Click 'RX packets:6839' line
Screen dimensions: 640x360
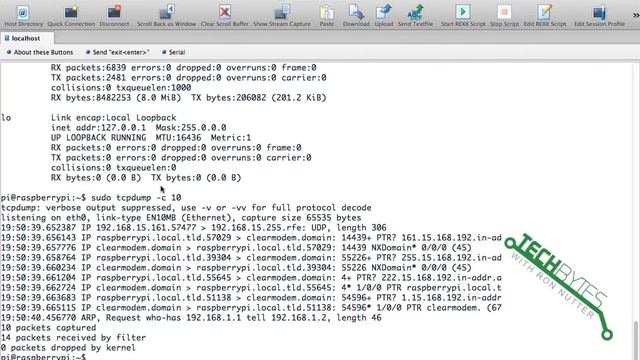pos(184,68)
